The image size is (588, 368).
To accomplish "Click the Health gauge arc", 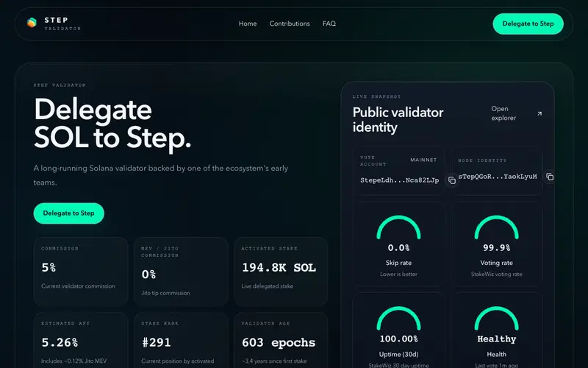I will click(497, 319).
